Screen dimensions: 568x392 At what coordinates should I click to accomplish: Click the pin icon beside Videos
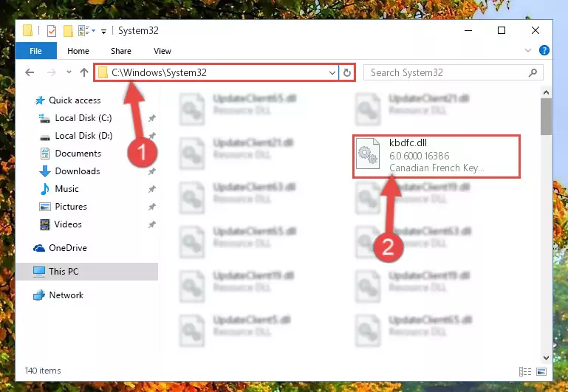pos(151,224)
